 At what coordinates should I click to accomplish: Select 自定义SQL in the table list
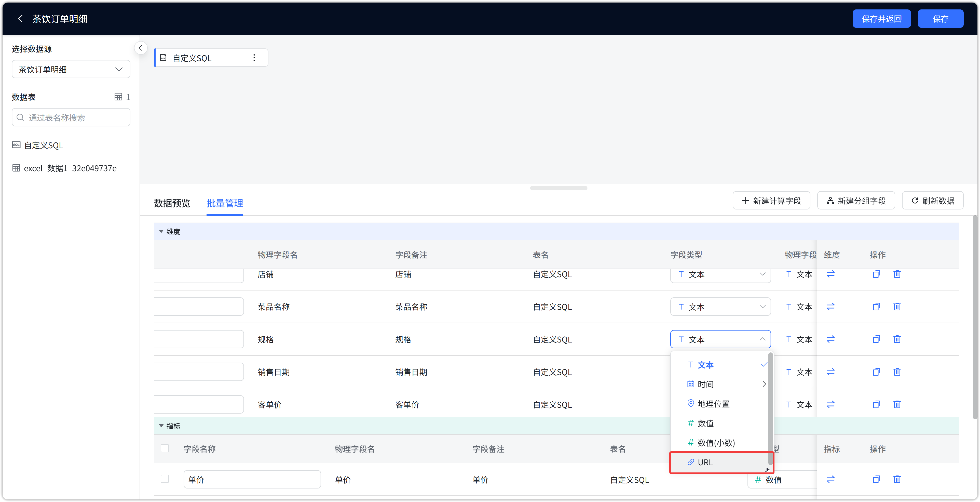tap(43, 146)
